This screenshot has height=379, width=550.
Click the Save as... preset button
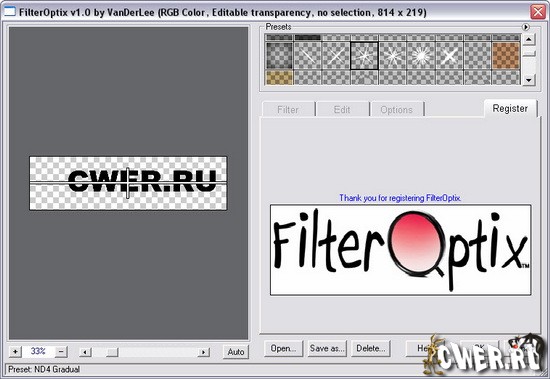(327, 348)
